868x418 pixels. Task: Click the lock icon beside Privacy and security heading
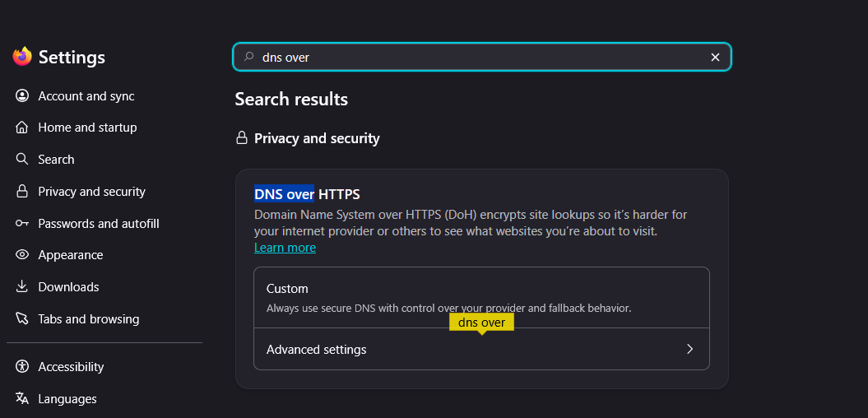coord(241,138)
